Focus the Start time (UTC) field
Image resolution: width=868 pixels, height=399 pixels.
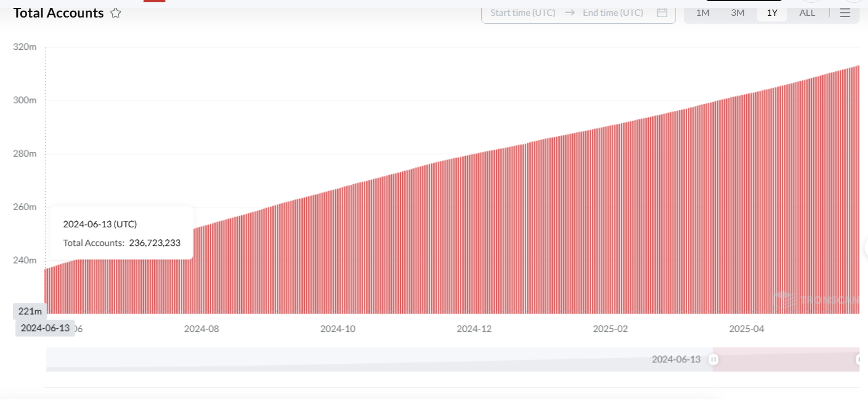(522, 12)
